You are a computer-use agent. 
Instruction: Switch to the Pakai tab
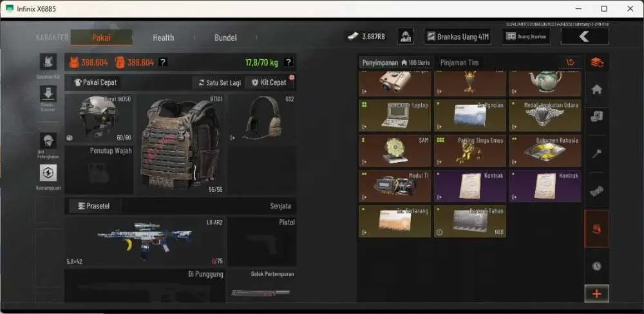coord(101,37)
